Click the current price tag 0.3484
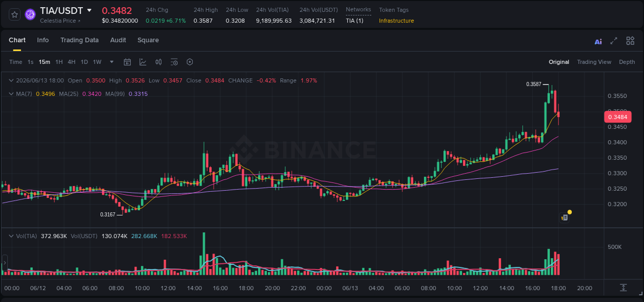 click(x=617, y=117)
